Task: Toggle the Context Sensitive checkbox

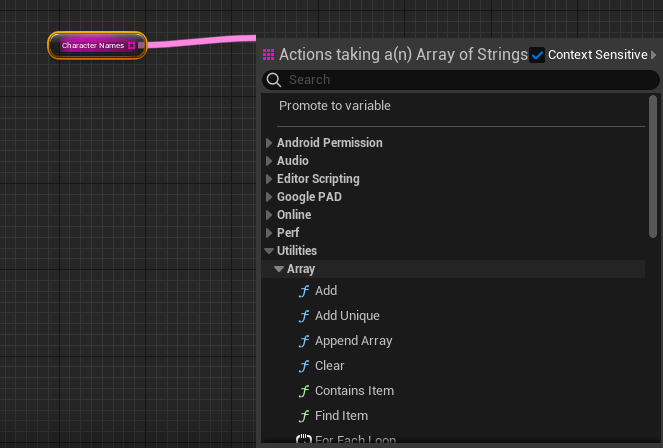Action: point(537,55)
